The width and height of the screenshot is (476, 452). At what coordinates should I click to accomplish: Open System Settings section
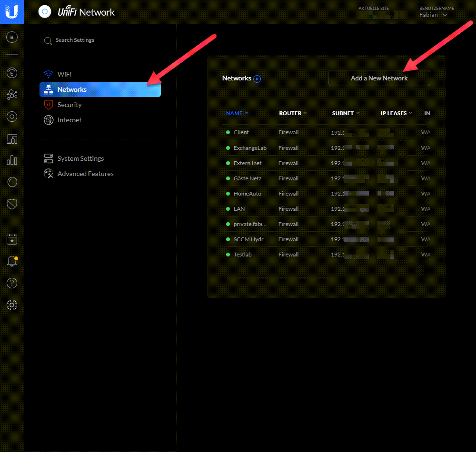click(x=100, y=158)
